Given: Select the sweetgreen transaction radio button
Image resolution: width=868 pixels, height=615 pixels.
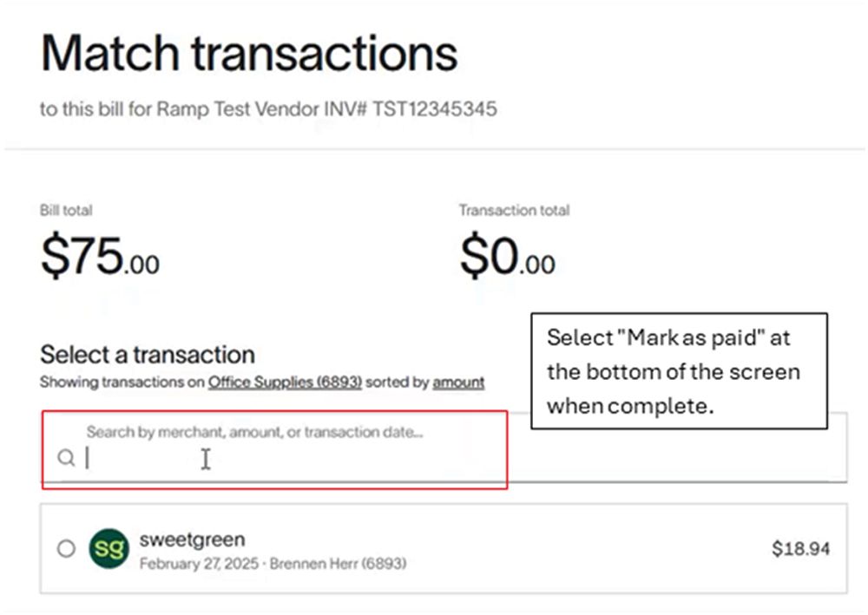Looking at the screenshot, I should point(66,548).
